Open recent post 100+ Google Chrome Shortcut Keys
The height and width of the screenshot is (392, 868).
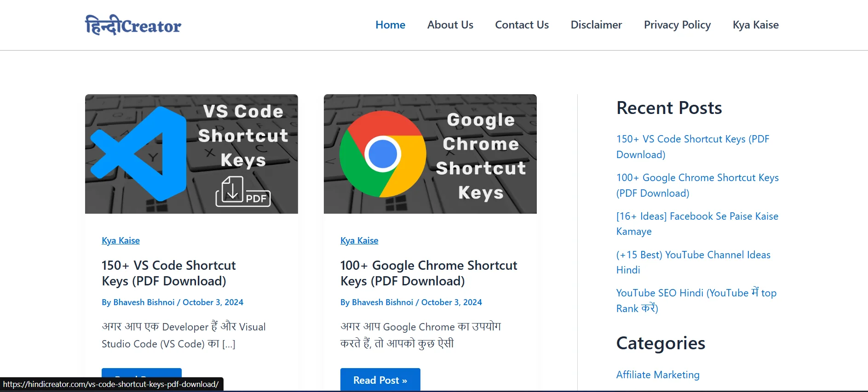tap(697, 185)
